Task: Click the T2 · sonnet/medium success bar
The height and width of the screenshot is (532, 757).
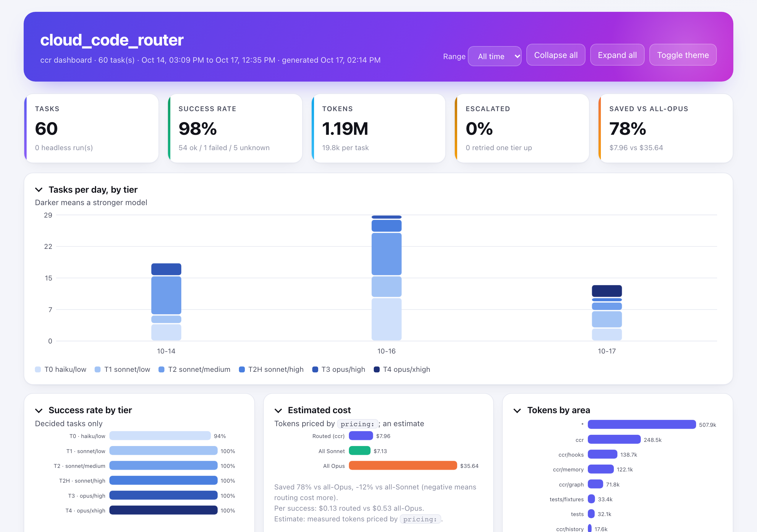Action: coord(163,465)
